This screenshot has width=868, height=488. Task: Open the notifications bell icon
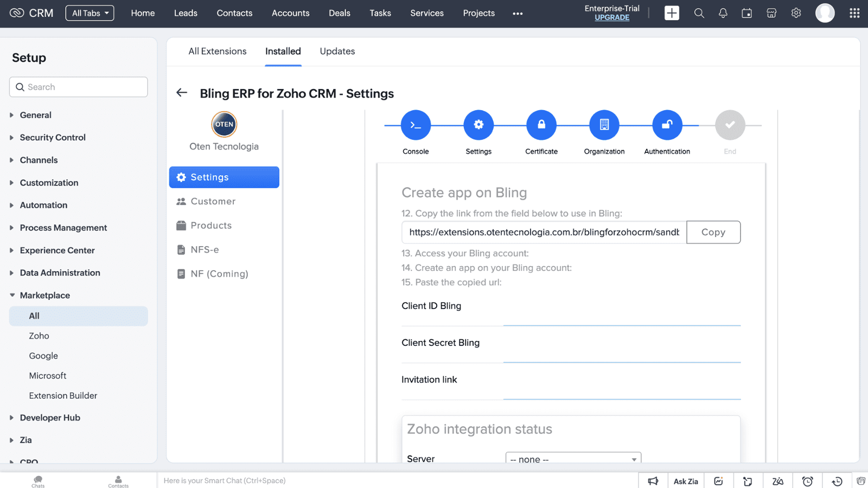pos(723,13)
